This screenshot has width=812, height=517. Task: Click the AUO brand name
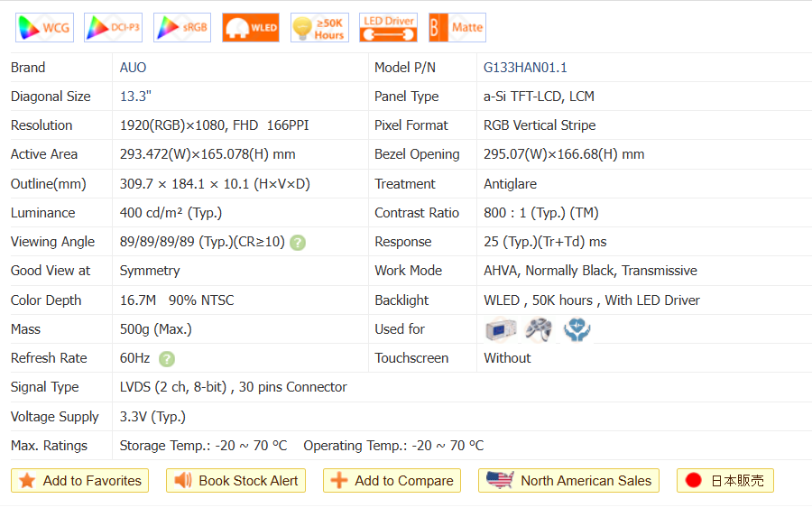coord(133,68)
